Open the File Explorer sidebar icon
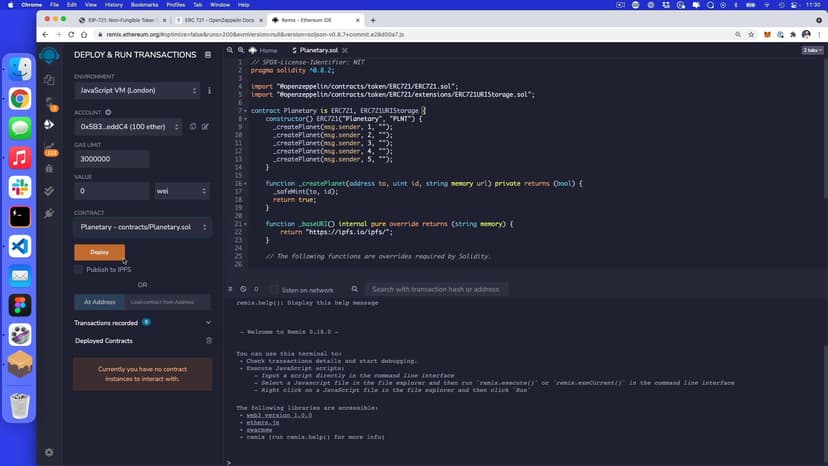The image size is (828, 466). pos(49,79)
